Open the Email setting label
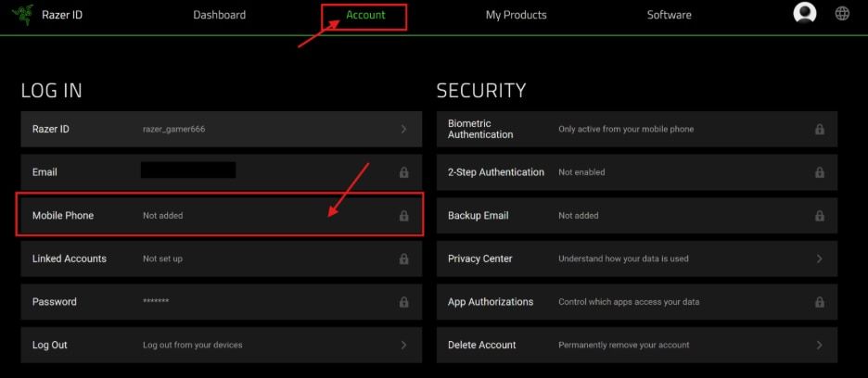This screenshot has width=868, height=378. (45, 172)
